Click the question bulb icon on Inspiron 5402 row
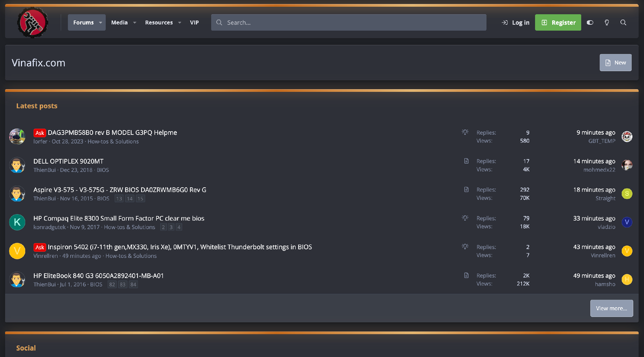 (x=465, y=246)
